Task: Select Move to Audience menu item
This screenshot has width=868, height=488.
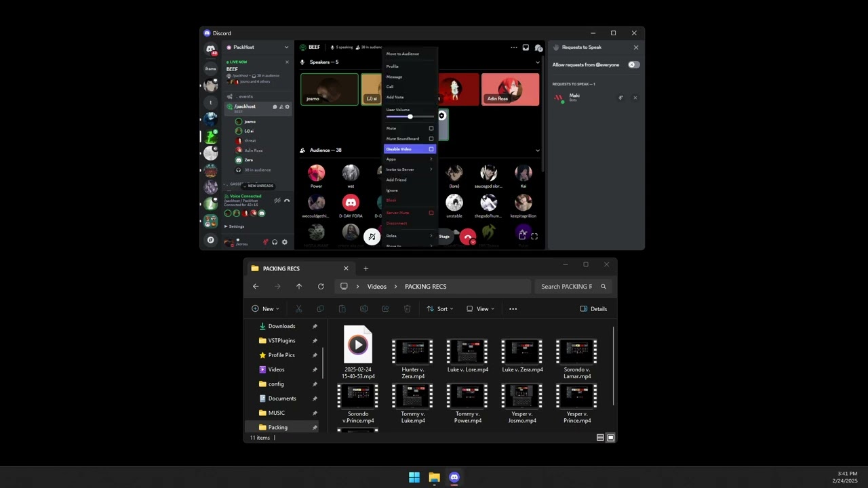Action: coord(410,54)
